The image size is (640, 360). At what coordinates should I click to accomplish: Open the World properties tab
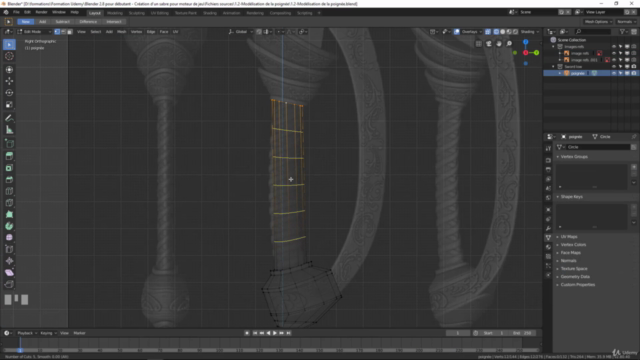(x=548, y=198)
